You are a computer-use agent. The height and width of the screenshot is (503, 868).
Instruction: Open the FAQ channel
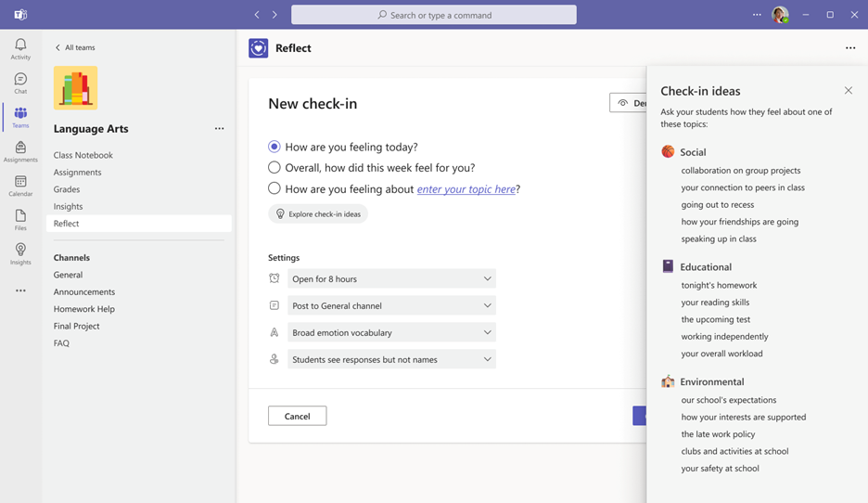click(x=61, y=343)
